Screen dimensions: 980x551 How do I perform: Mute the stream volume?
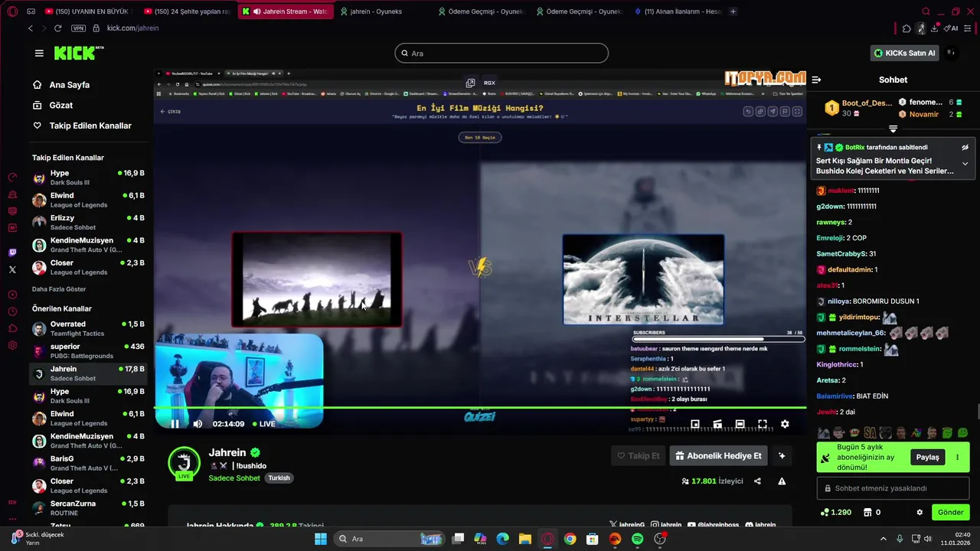(198, 424)
